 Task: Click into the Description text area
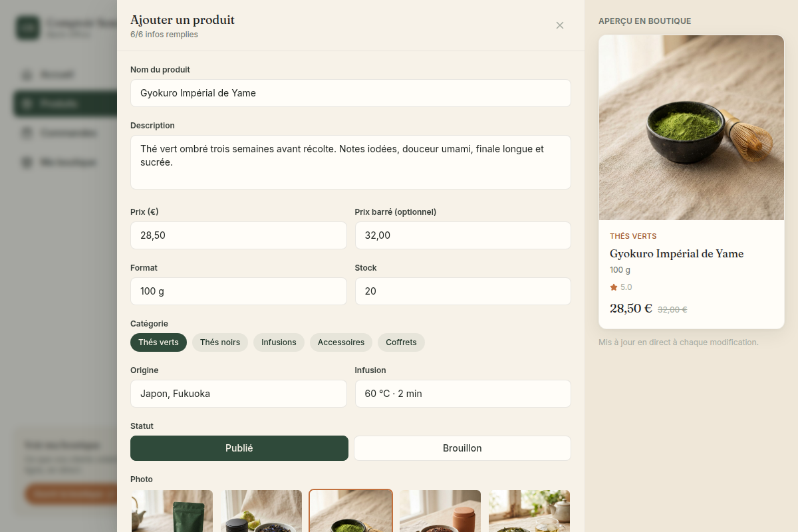(x=350, y=162)
